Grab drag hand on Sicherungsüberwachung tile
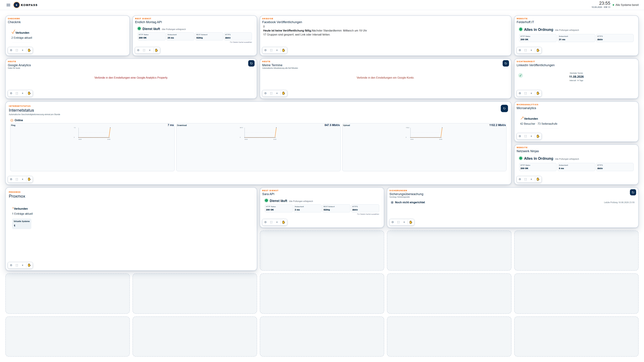Screen dimensions: 644x362 click(411, 222)
